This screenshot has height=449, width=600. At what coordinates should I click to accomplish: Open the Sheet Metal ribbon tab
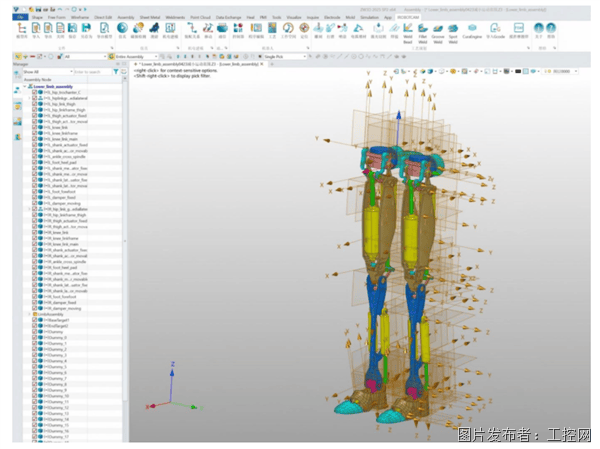(150, 18)
